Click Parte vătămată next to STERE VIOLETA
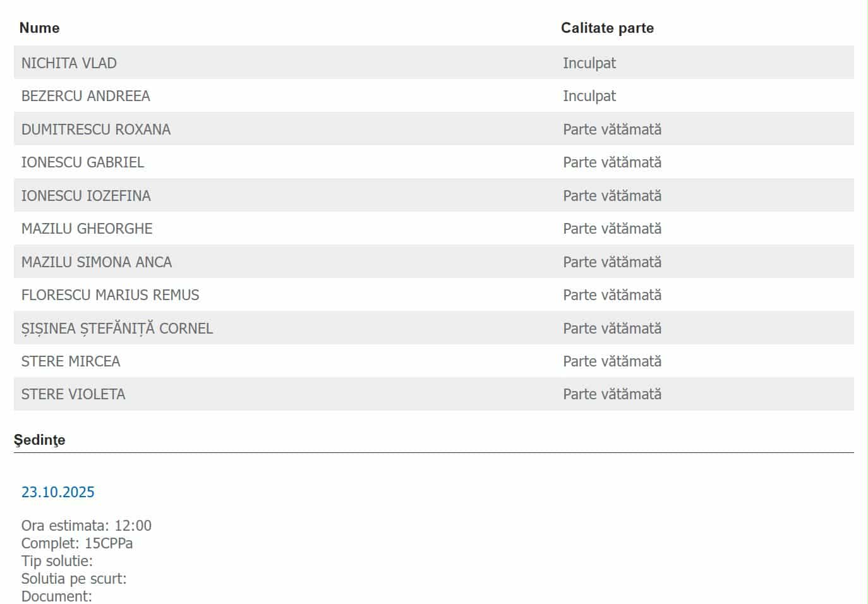Screen dimensions: 868x604 pyautogui.click(x=612, y=394)
